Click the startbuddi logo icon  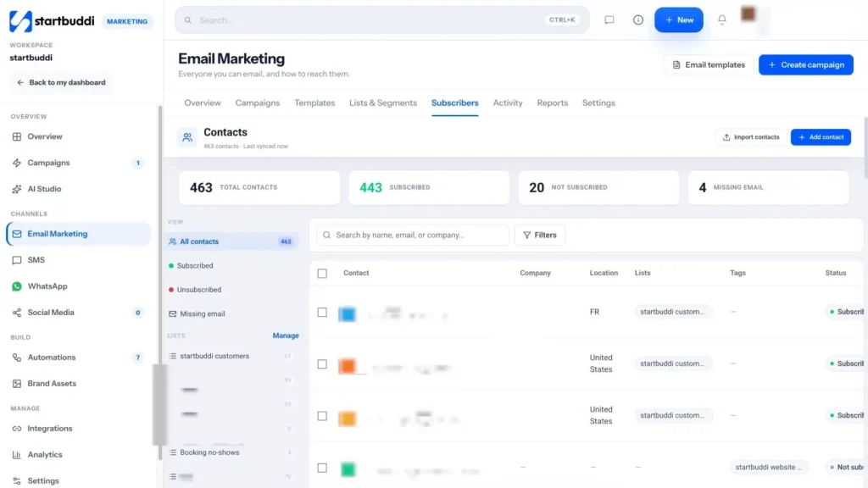click(x=20, y=21)
